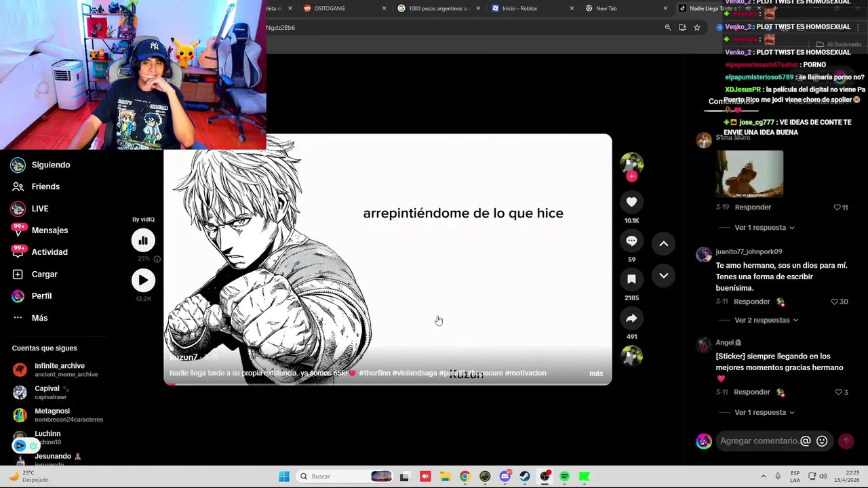Click the install app icon in address bar
This screenshot has width=868, height=488.
tap(682, 28)
